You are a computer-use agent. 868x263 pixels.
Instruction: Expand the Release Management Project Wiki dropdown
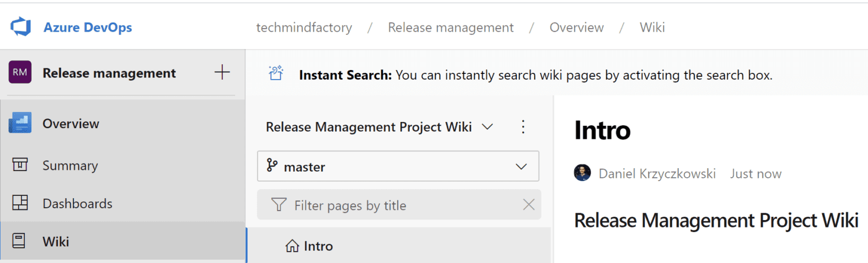[x=487, y=127]
